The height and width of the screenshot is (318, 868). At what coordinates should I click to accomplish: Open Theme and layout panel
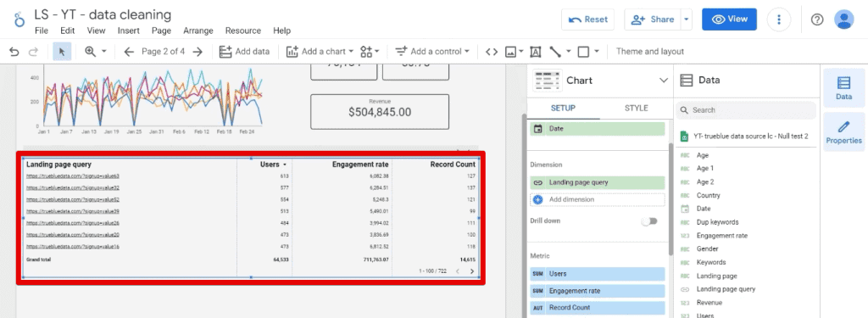point(650,52)
